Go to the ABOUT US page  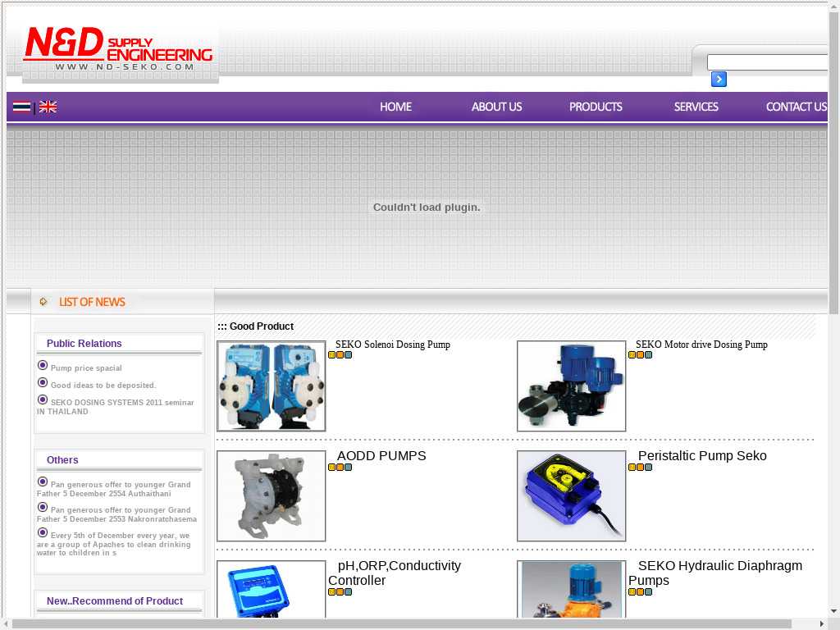[x=496, y=107]
